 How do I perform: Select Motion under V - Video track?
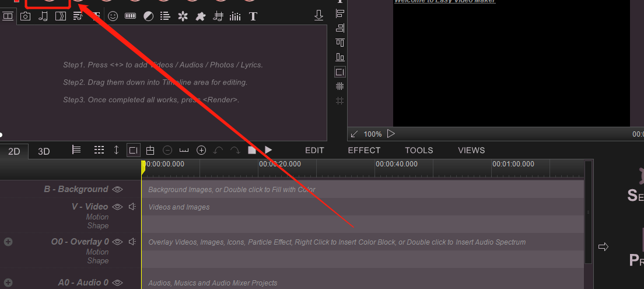pos(97,217)
